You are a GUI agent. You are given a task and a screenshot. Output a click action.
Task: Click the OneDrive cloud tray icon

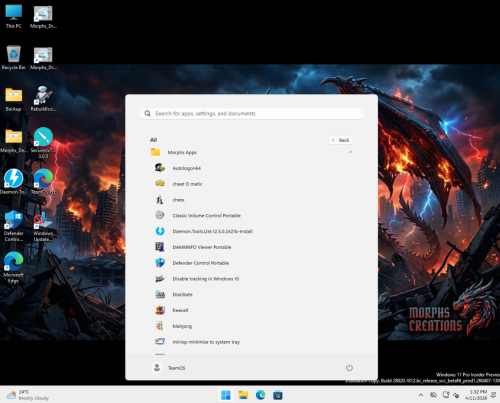click(433, 395)
